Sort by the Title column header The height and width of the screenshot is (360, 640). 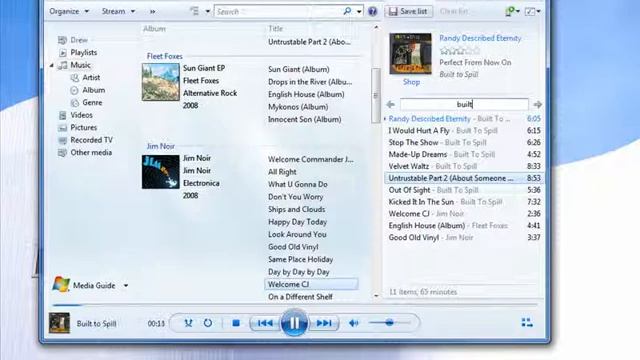276,29
